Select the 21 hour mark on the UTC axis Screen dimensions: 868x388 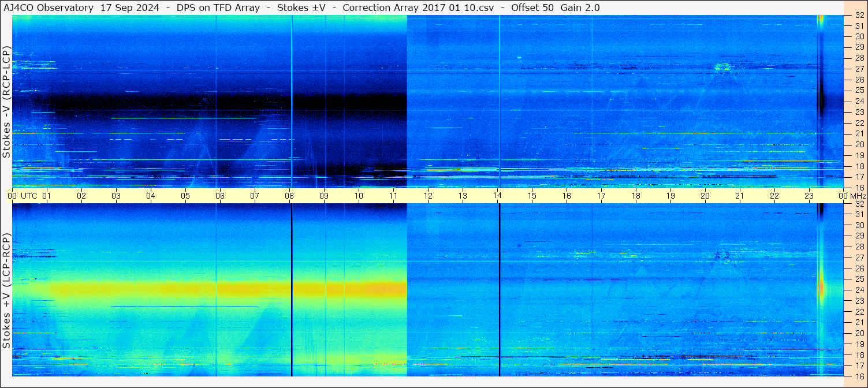pyautogui.click(x=740, y=196)
